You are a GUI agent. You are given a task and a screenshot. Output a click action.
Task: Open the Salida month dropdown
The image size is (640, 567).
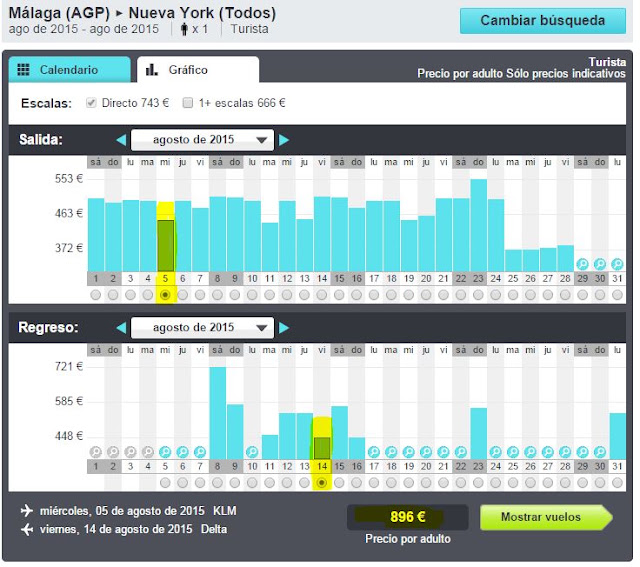202,140
